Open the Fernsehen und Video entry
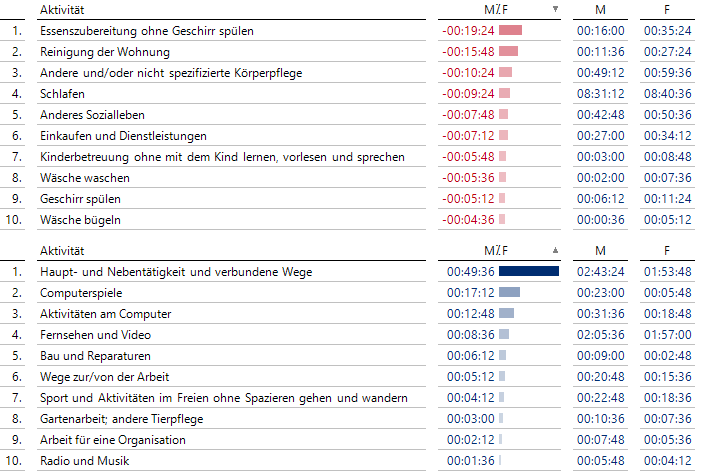707x472 pixels. pyautogui.click(x=95, y=335)
